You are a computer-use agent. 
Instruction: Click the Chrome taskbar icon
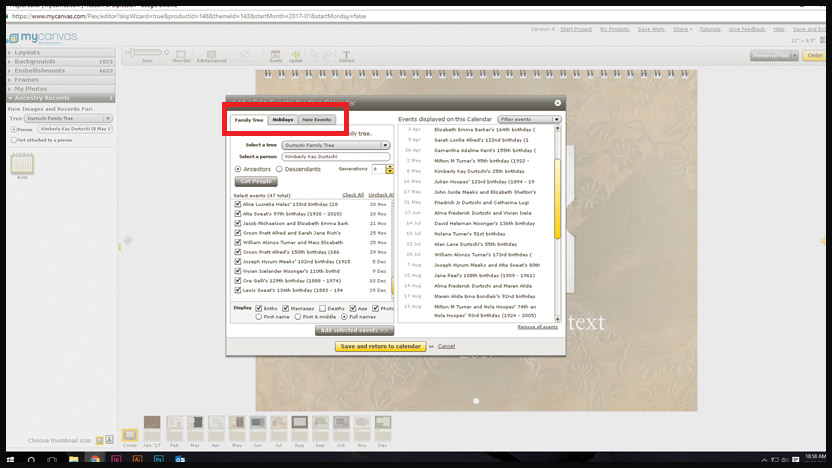tap(95, 460)
